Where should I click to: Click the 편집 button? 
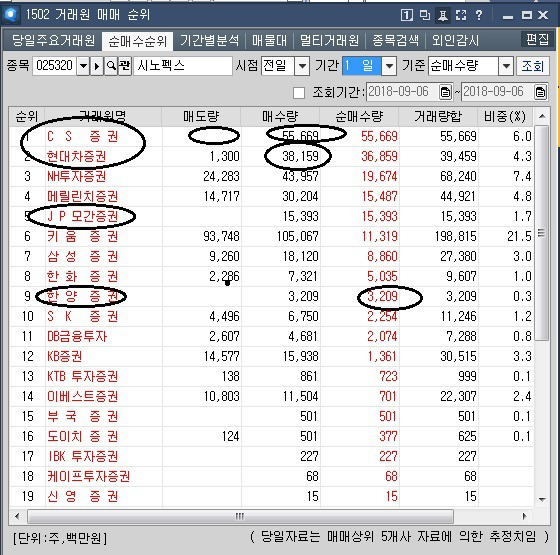[x=537, y=39]
